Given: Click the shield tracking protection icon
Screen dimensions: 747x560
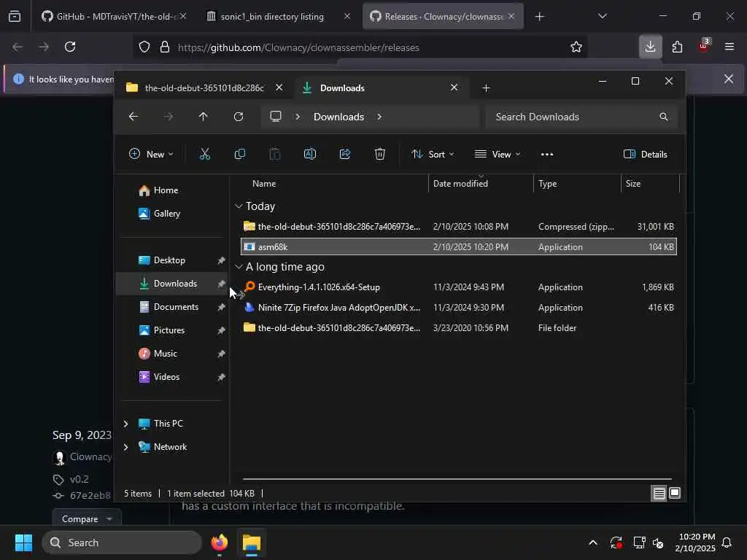Looking at the screenshot, I should pyautogui.click(x=144, y=47).
